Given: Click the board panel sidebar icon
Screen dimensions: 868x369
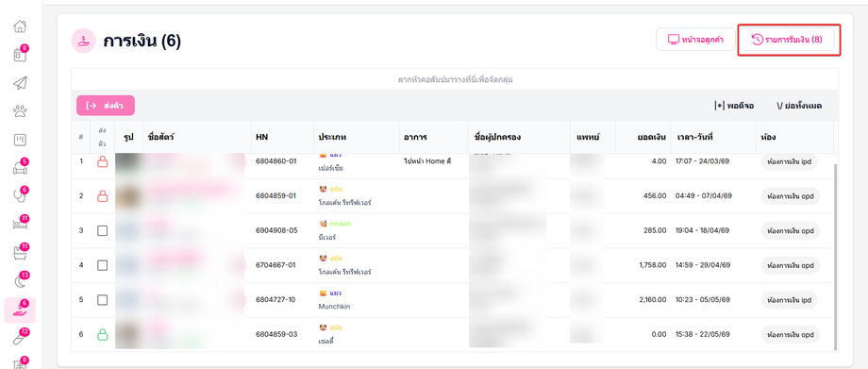Looking at the screenshot, I should pos(20,141).
